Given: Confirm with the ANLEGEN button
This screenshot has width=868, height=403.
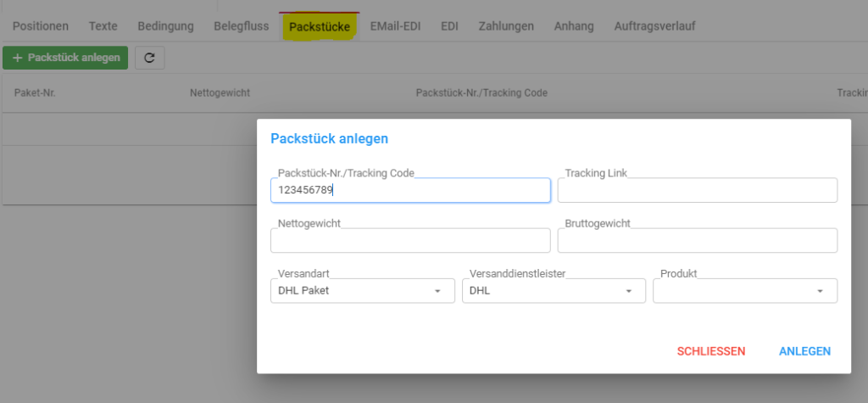Looking at the screenshot, I should coord(804,351).
